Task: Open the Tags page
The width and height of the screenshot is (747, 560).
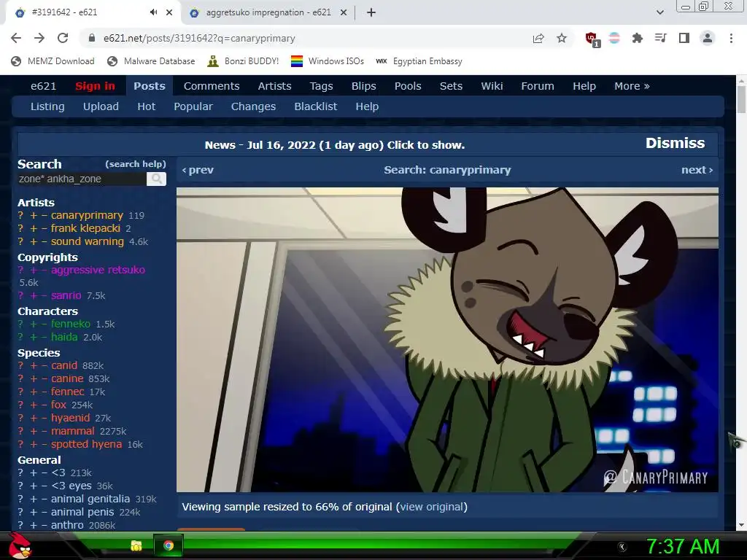Action: [x=321, y=86]
